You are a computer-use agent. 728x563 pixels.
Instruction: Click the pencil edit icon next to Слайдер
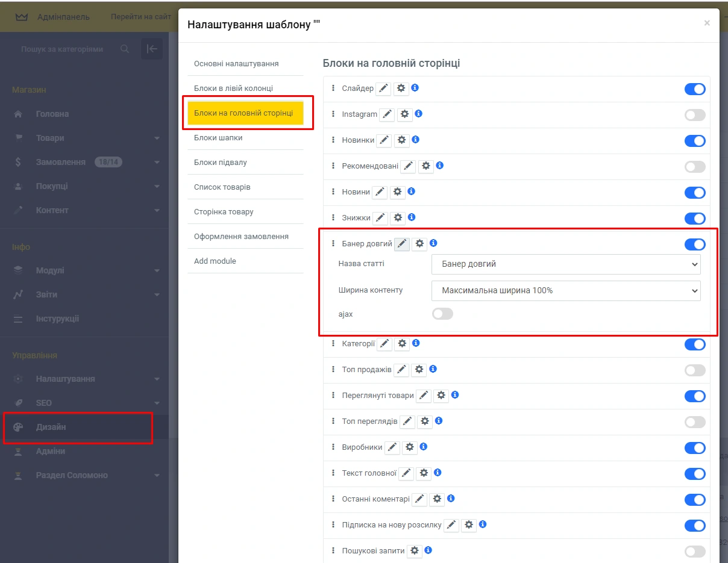383,89
